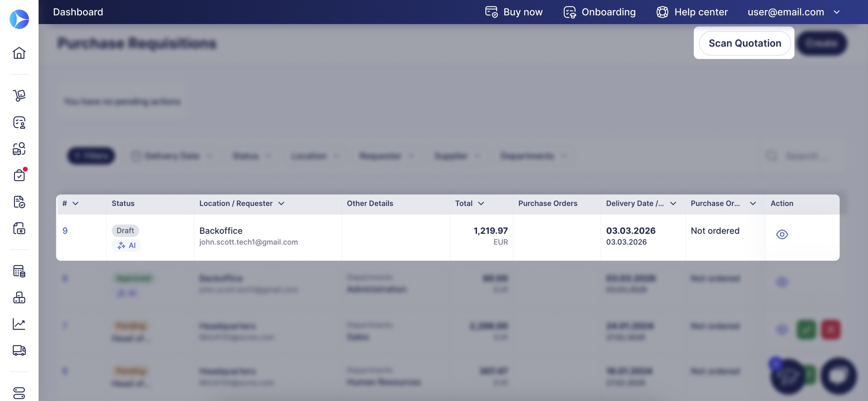
Task: Click the AI badge under Draft status
Action: click(127, 246)
